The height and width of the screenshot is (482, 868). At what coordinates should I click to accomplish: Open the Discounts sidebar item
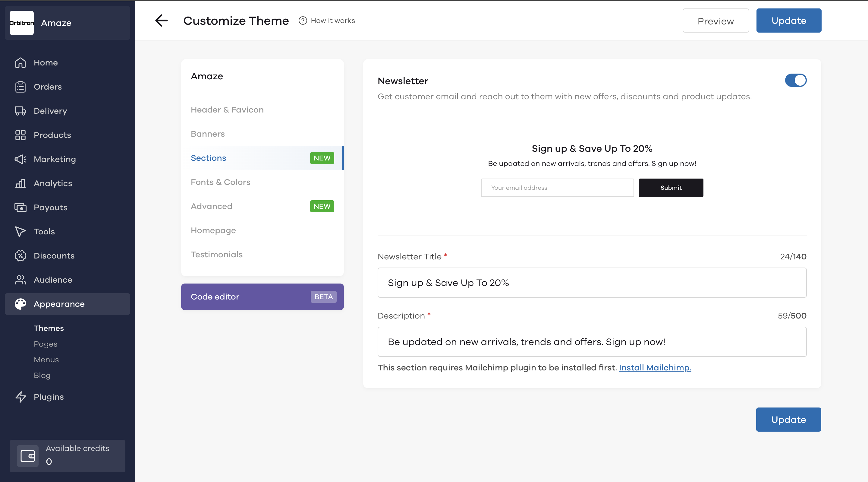pos(68,256)
